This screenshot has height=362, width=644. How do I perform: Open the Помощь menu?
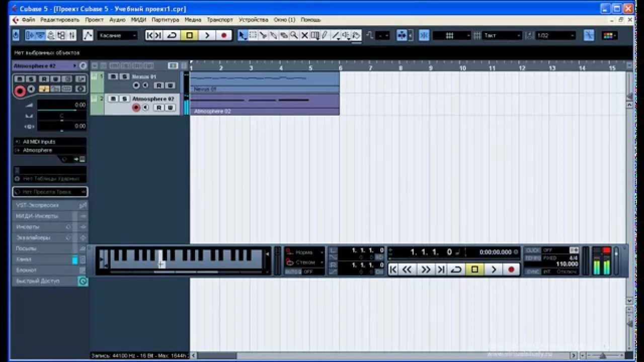coord(310,20)
